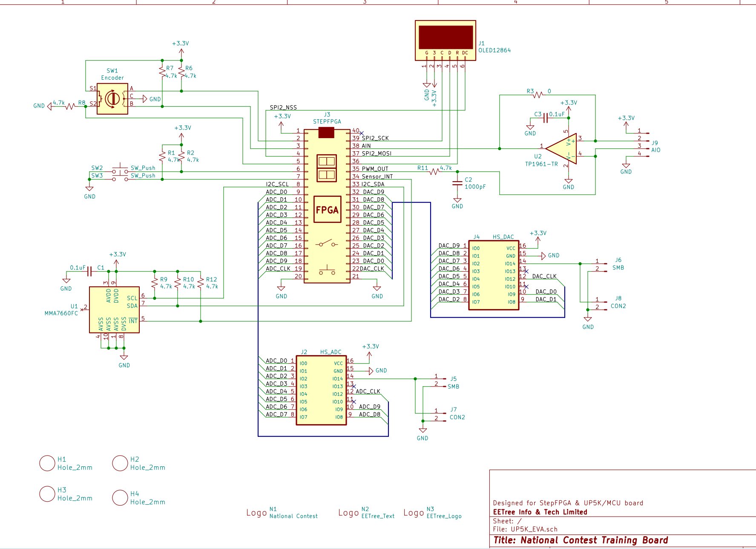Image resolution: width=756 pixels, height=549 pixels.
Task: Click the R3 zero-ohm resistor
Action: click(538, 95)
